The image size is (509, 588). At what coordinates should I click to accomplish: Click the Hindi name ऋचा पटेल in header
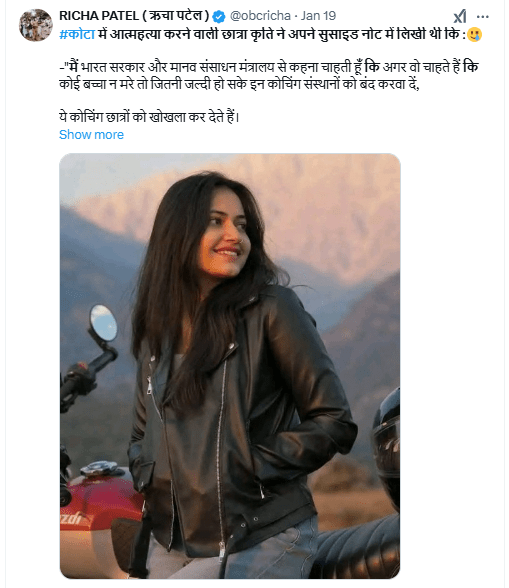tap(176, 16)
